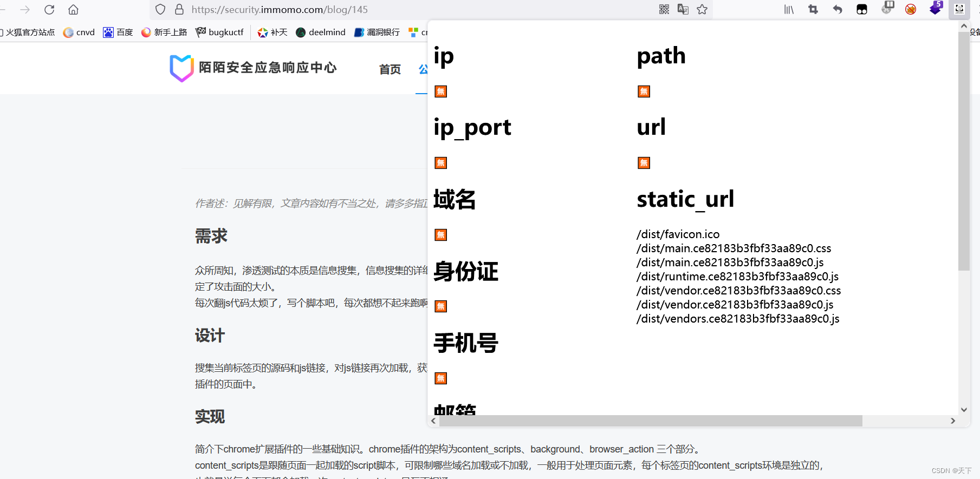Select /dist/main.ce82183b3fbf33aa89c0.js entry
980x479 pixels.
point(730,263)
